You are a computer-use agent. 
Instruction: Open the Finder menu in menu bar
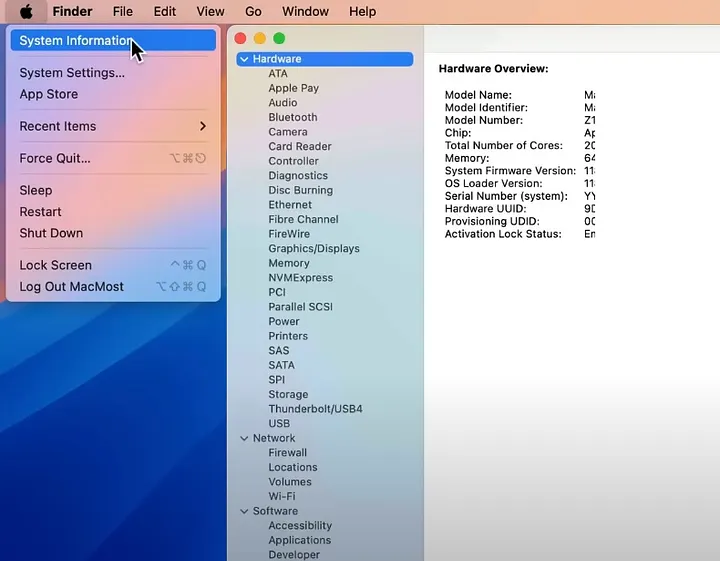(73, 11)
